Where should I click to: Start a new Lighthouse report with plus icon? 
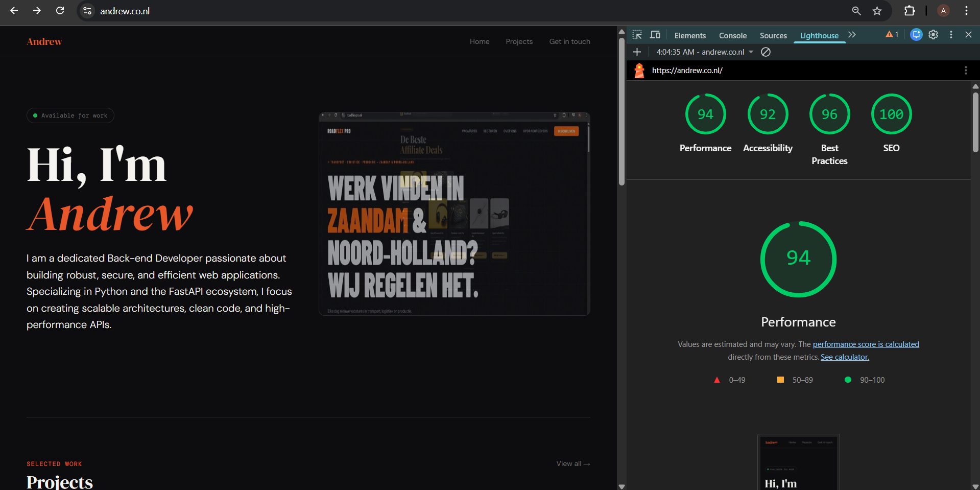[x=637, y=52]
